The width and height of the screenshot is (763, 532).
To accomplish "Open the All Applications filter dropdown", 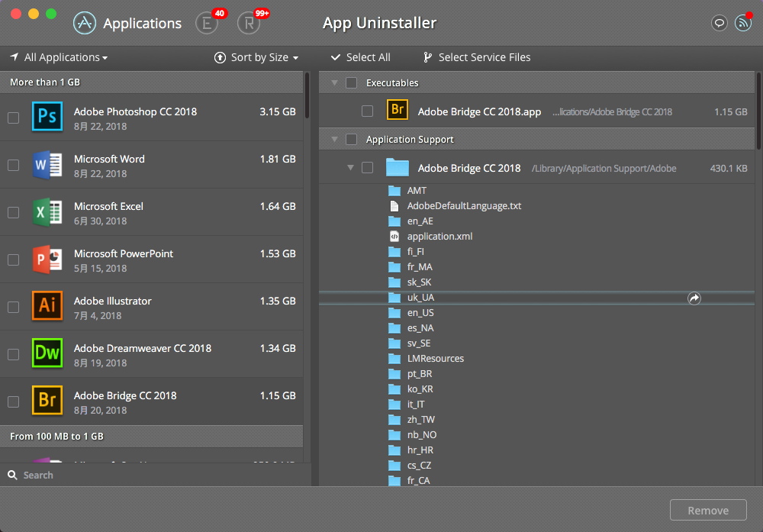I will [x=59, y=57].
